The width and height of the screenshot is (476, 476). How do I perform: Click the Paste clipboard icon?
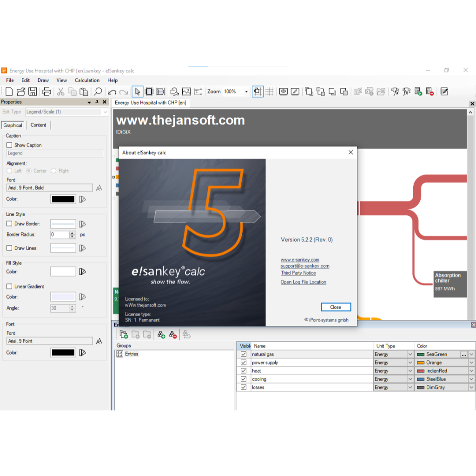pyautogui.click(x=84, y=92)
